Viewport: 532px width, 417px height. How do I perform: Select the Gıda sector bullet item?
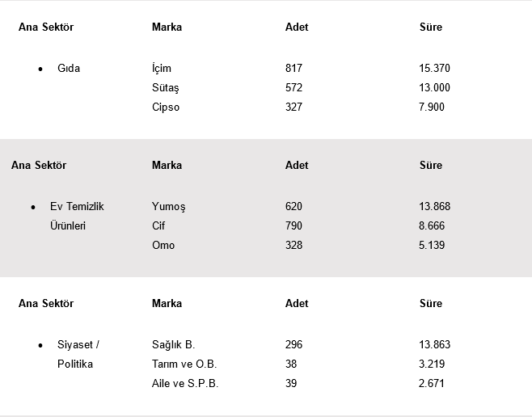click(69, 69)
